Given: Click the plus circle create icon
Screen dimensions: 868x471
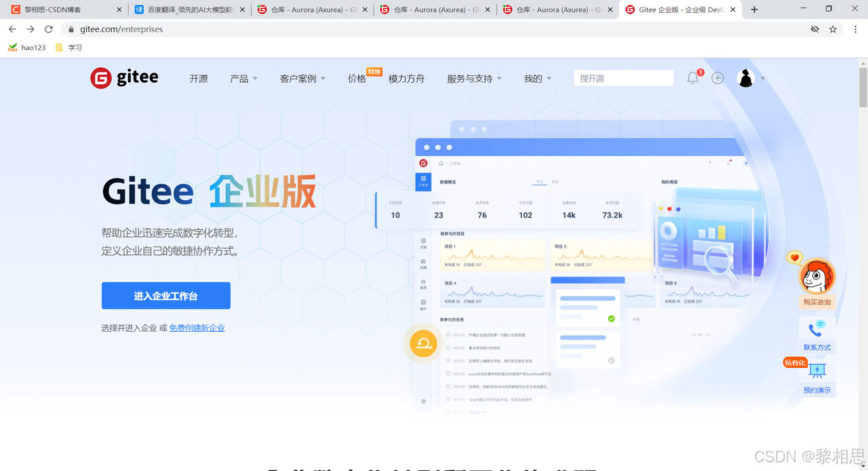Looking at the screenshot, I should click(717, 78).
